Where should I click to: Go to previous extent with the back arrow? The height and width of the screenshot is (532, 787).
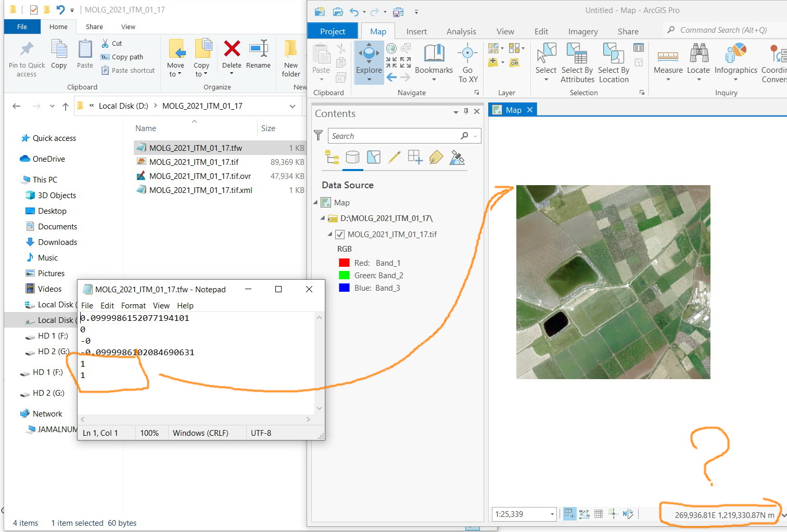pyautogui.click(x=391, y=77)
